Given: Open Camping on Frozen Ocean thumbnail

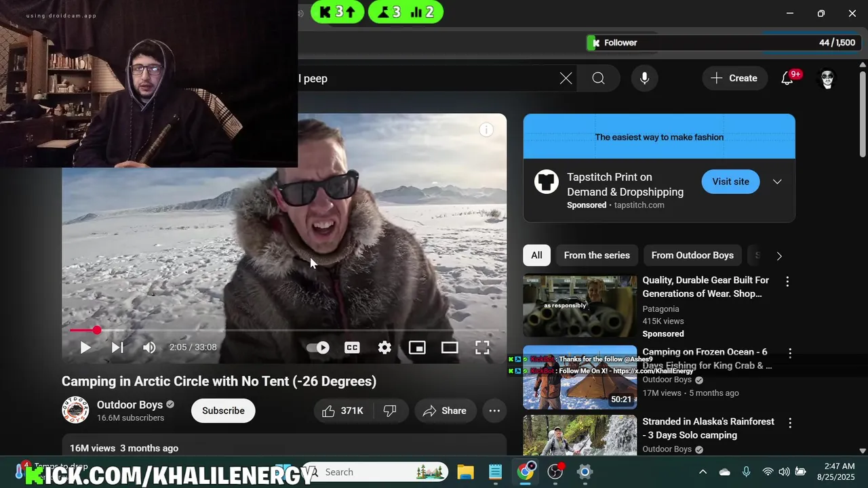Looking at the screenshot, I should [x=580, y=378].
